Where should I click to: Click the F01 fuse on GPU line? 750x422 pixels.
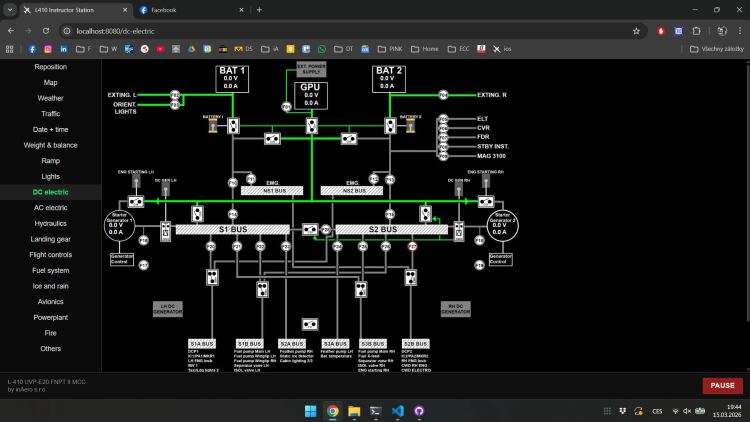286,106
